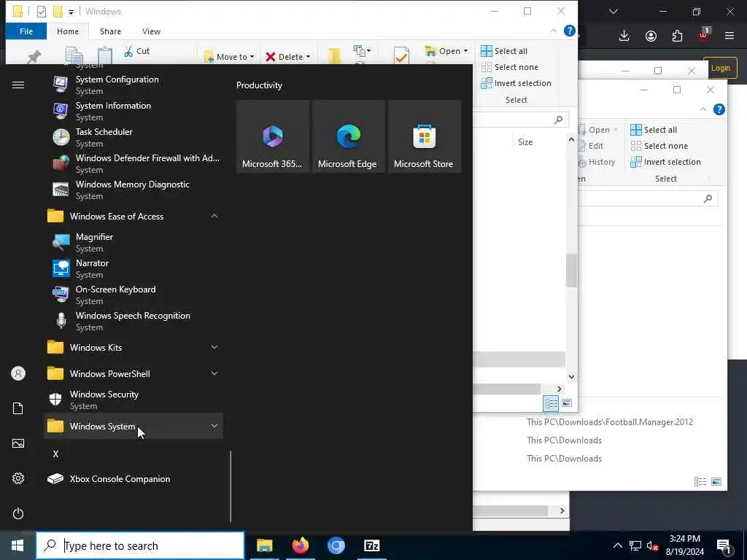Open the Microsoft Edge tile

coord(348,136)
